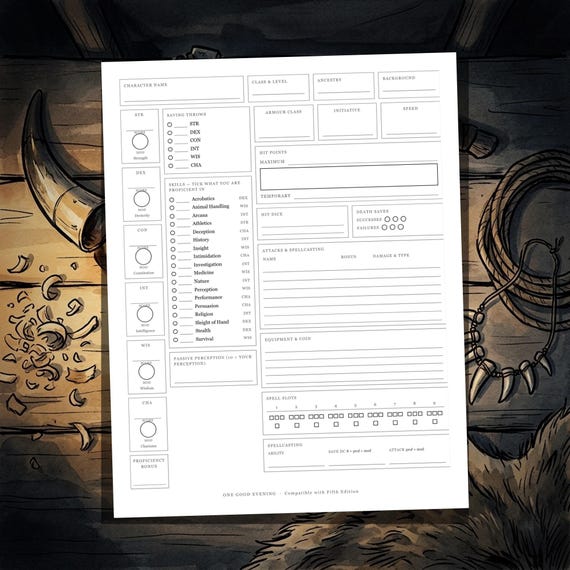Click the Temporary hit points line
The height and width of the screenshot is (570, 570).
click(x=366, y=196)
